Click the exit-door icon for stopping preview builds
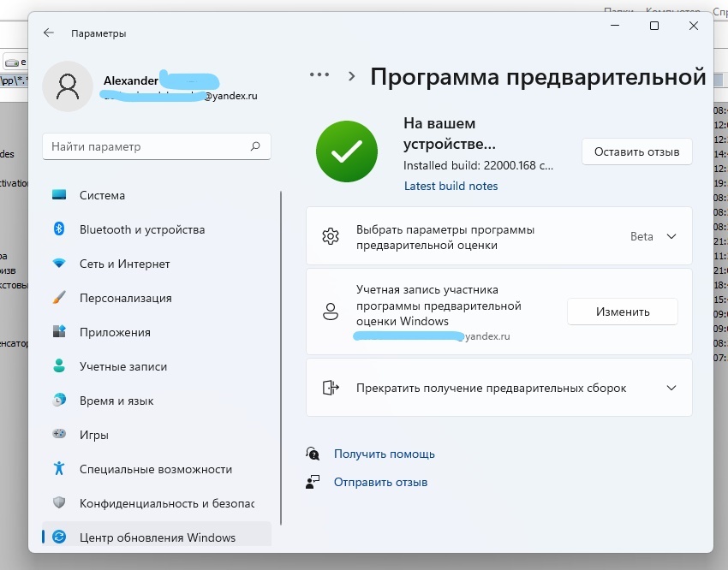The image size is (728, 570). pyautogui.click(x=331, y=387)
